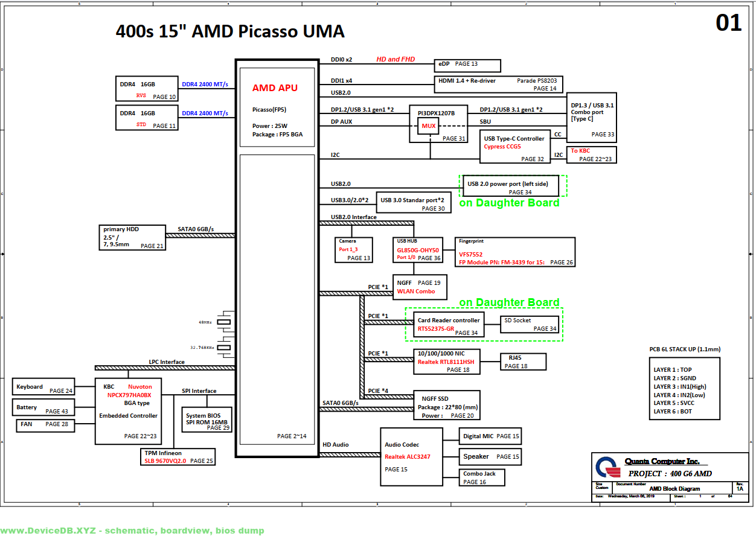Image resolution: width=756 pixels, height=536 pixels.
Task: Click the "WLAN Combo" label
Action: pos(415,291)
